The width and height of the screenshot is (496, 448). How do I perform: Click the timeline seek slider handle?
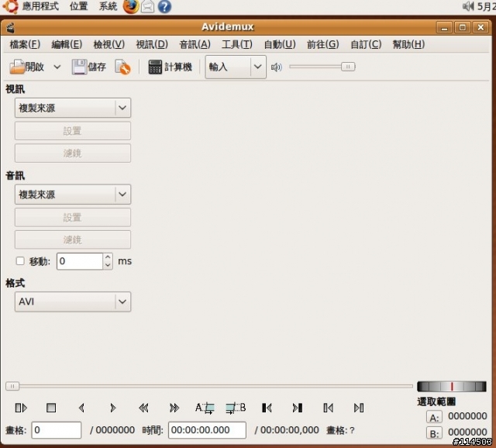[12, 386]
